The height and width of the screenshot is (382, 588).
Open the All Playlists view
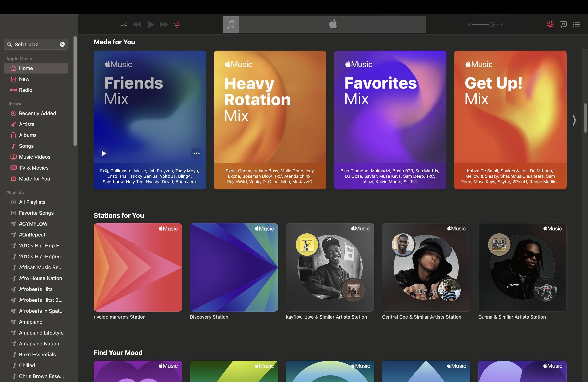click(32, 202)
